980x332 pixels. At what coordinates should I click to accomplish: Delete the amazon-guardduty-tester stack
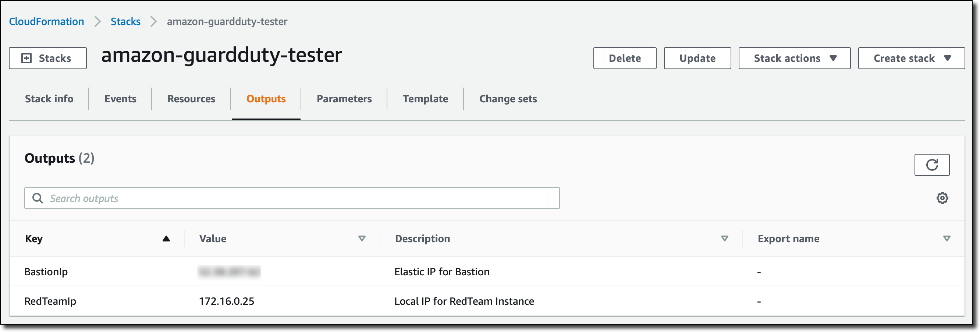(625, 58)
